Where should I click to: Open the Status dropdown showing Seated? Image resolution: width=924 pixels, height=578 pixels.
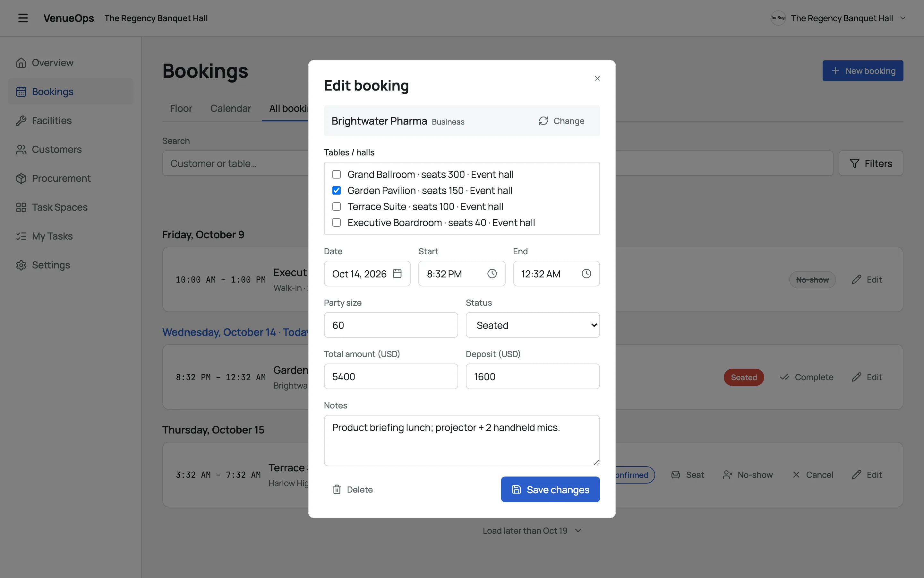pos(533,325)
